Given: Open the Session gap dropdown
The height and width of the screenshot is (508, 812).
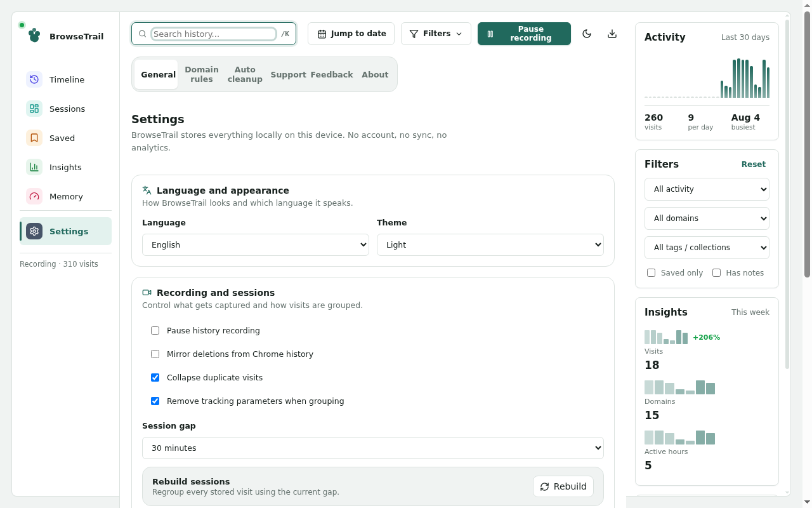Looking at the screenshot, I should pyautogui.click(x=373, y=448).
